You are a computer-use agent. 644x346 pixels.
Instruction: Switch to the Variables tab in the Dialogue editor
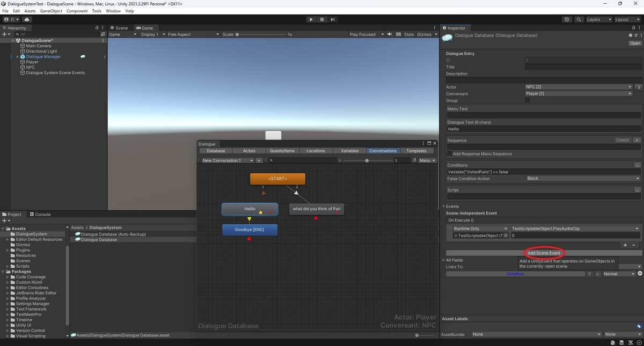[349, 151]
